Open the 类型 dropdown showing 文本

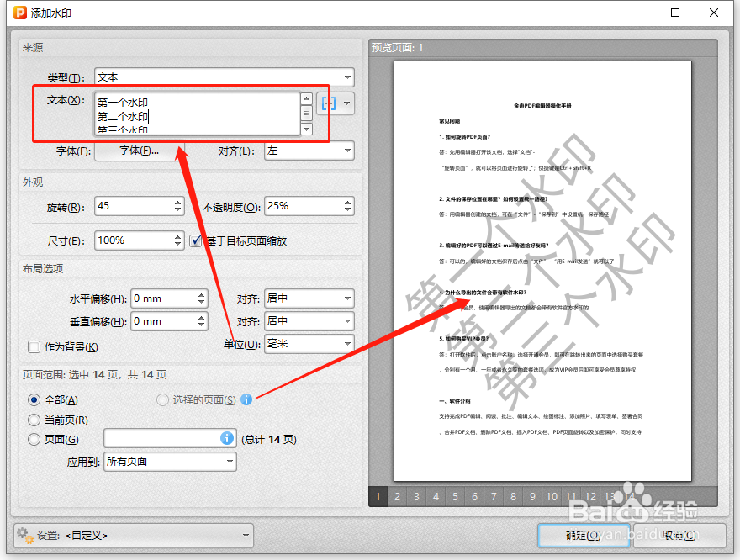pyautogui.click(x=225, y=77)
